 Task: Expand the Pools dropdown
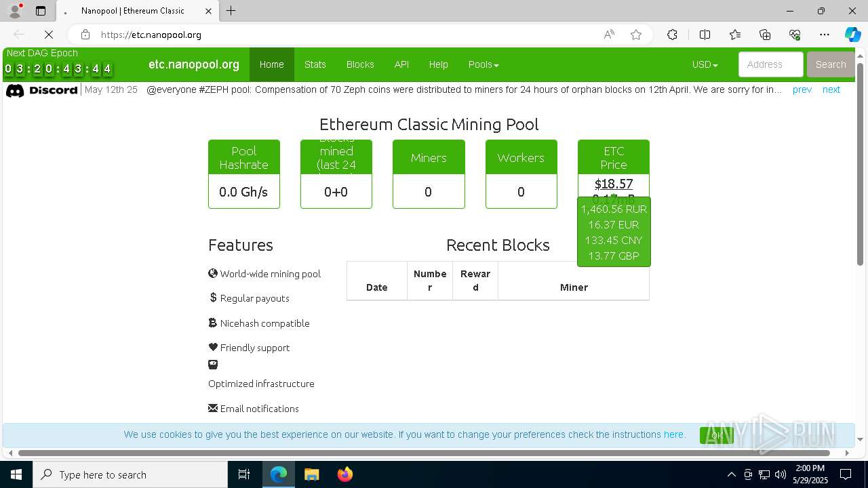pos(484,64)
